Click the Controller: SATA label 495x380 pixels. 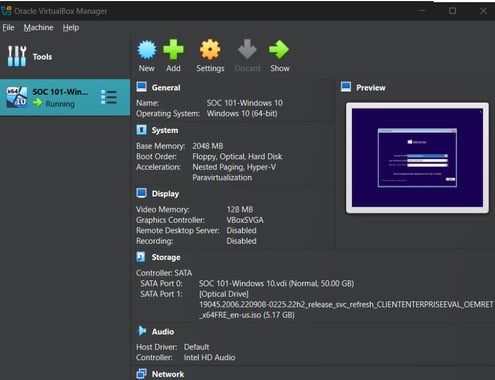164,273
